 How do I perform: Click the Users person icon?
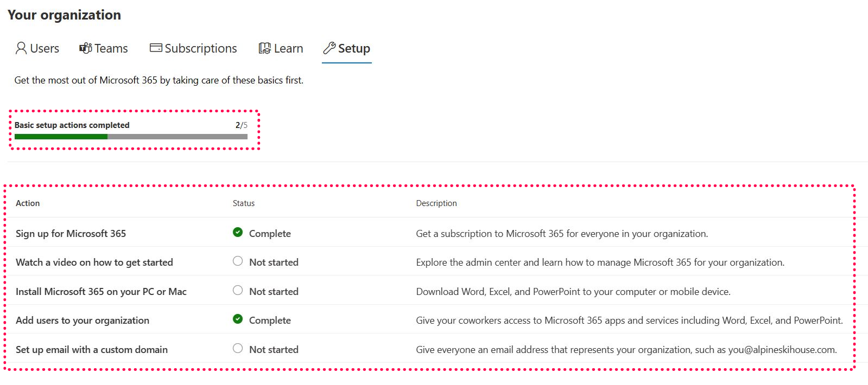(x=21, y=48)
